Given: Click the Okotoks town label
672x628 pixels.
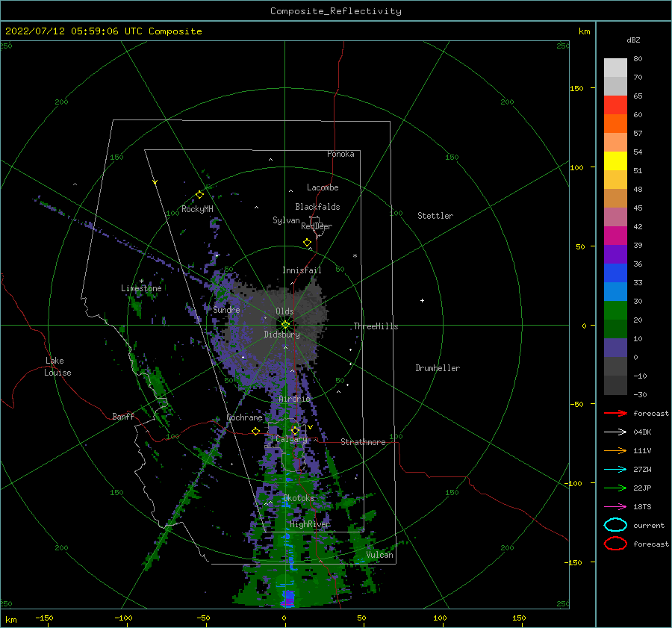Looking at the screenshot, I should point(299,498).
